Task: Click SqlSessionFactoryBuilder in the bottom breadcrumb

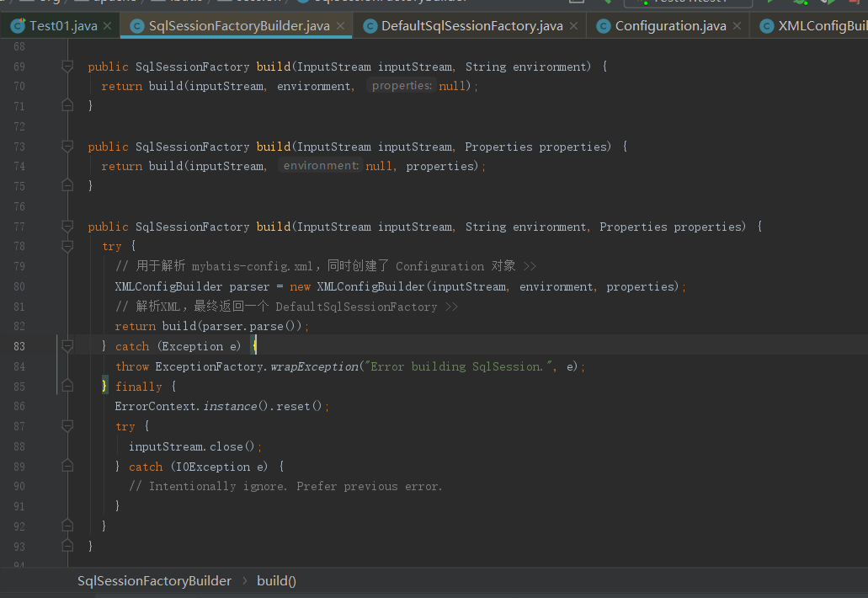Action: point(154,581)
